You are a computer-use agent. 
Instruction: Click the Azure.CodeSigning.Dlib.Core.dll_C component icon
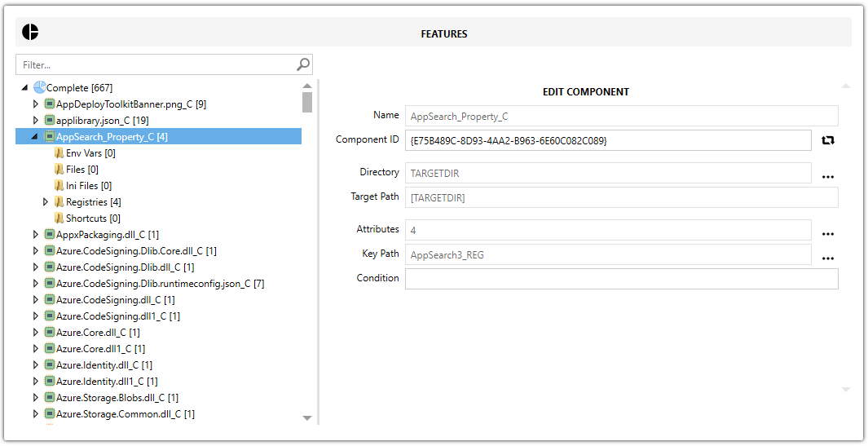point(49,251)
